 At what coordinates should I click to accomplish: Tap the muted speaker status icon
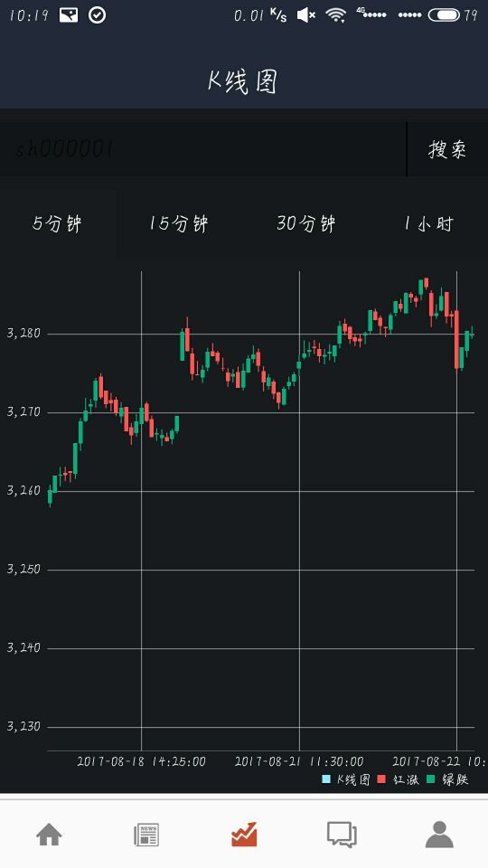coord(306,15)
